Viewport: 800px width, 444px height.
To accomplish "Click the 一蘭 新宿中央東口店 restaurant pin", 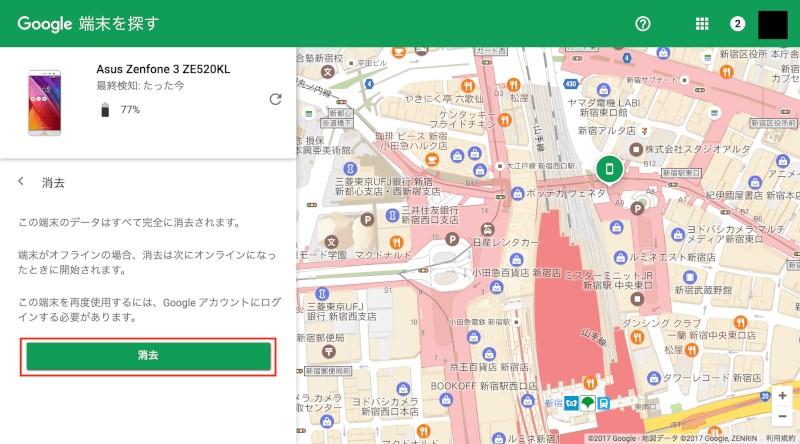I will [x=740, y=323].
